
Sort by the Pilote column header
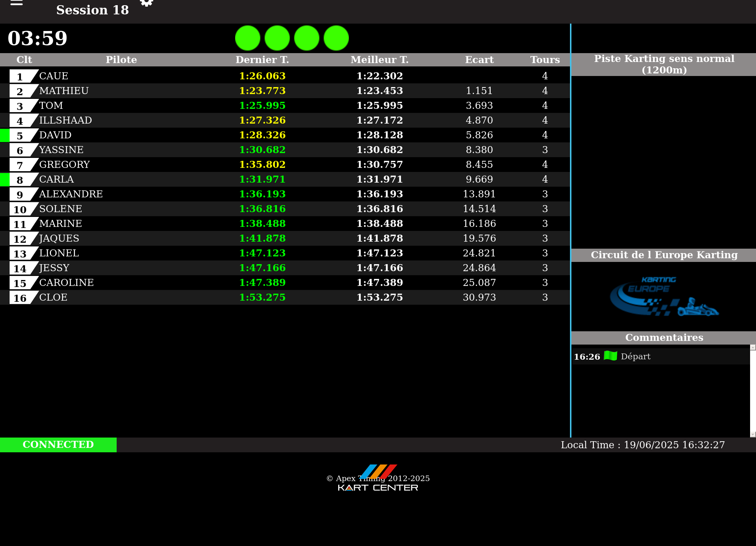tap(121, 60)
